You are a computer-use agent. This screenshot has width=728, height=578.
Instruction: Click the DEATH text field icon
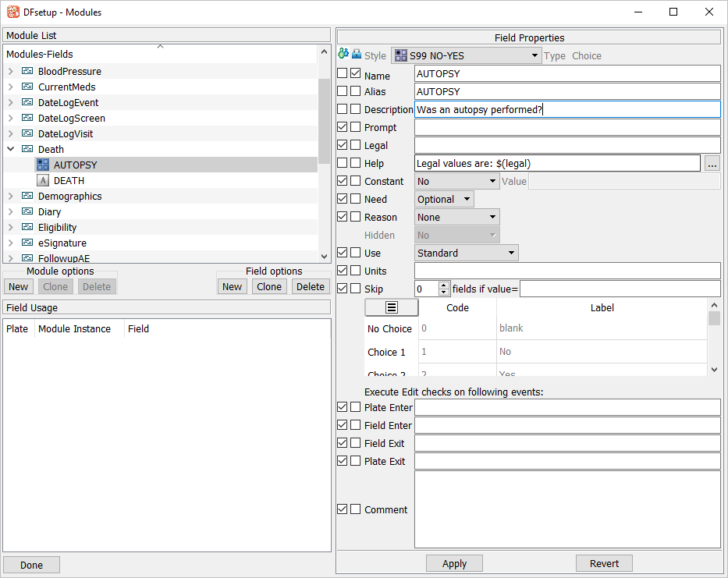coord(43,180)
